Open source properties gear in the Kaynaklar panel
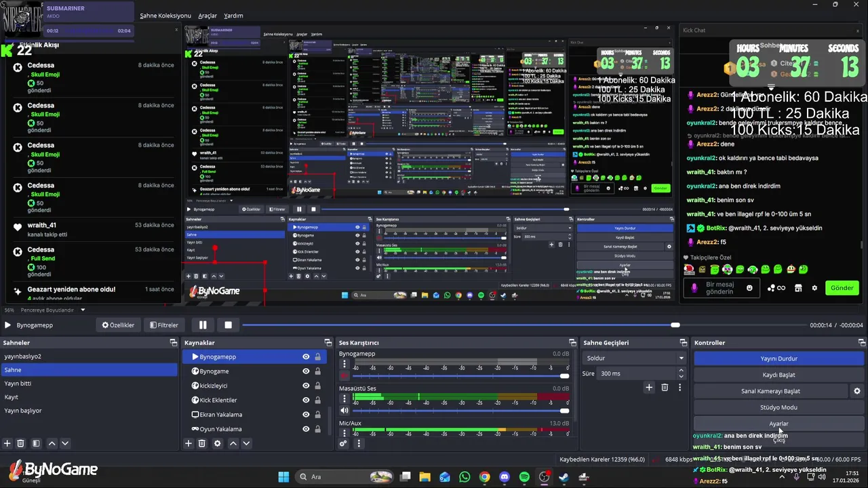This screenshot has width=868, height=488. pyautogui.click(x=218, y=443)
